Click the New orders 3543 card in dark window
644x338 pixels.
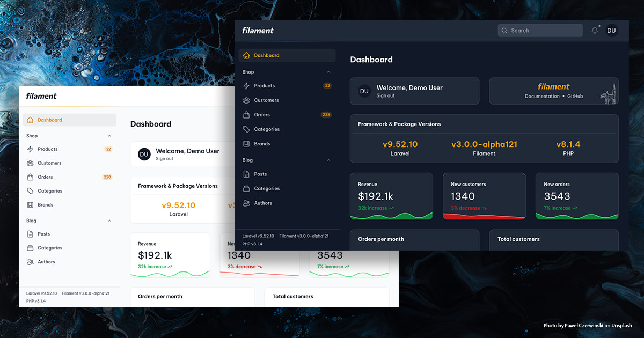click(577, 196)
